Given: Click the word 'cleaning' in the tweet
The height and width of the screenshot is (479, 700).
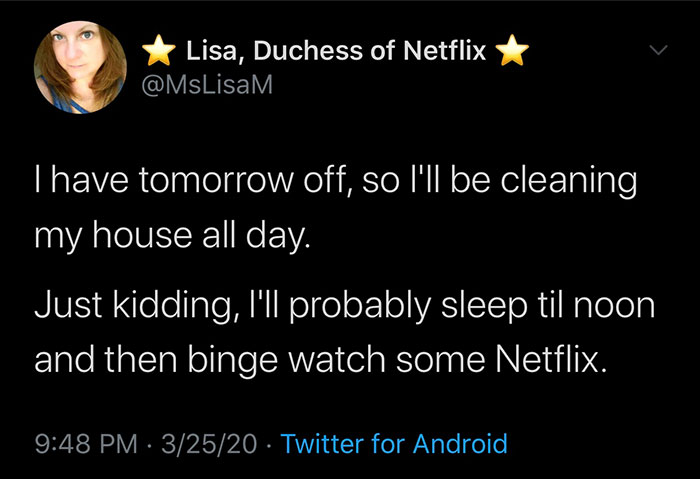Looking at the screenshot, I should click(x=568, y=180).
